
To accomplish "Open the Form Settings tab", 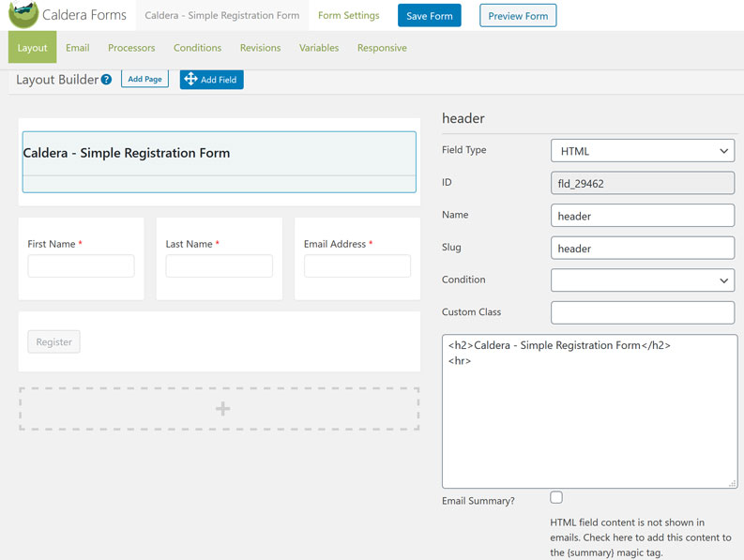I will [349, 15].
